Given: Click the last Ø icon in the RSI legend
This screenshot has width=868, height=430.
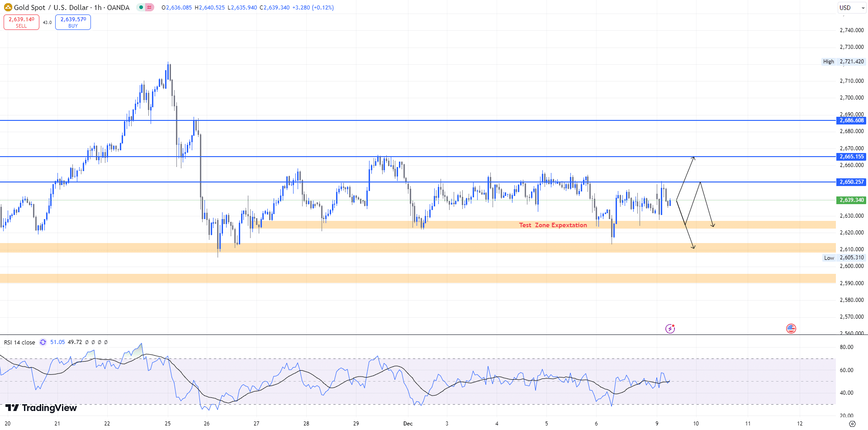Looking at the screenshot, I should coord(106,342).
